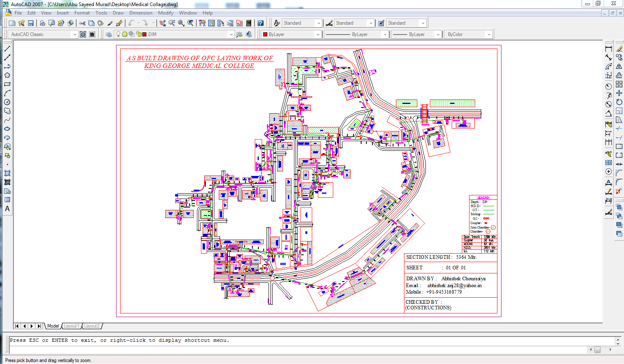Switch to the Layout2 tab
This screenshot has width=624, height=364.
[x=92, y=326]
